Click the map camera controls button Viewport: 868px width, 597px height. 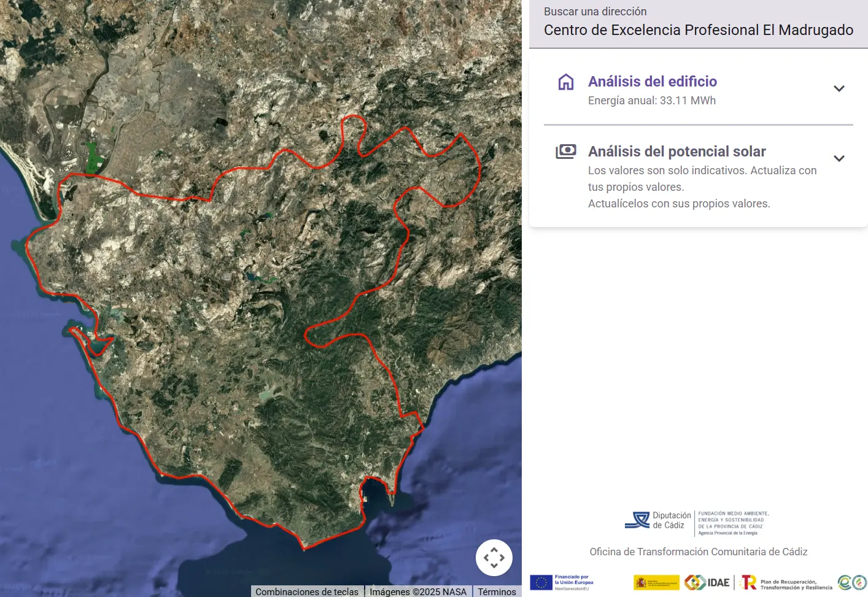494,558
